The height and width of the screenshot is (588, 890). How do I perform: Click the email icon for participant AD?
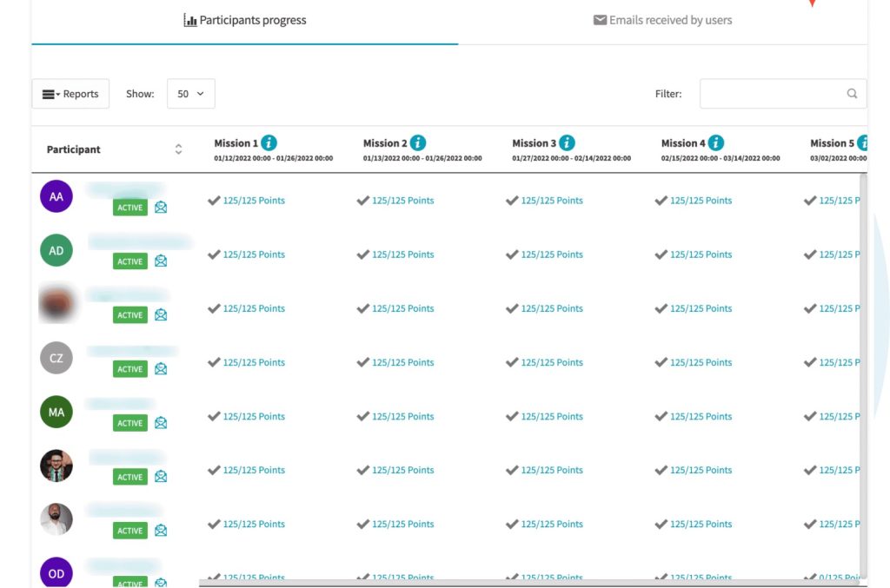click(x=161, y=261)
